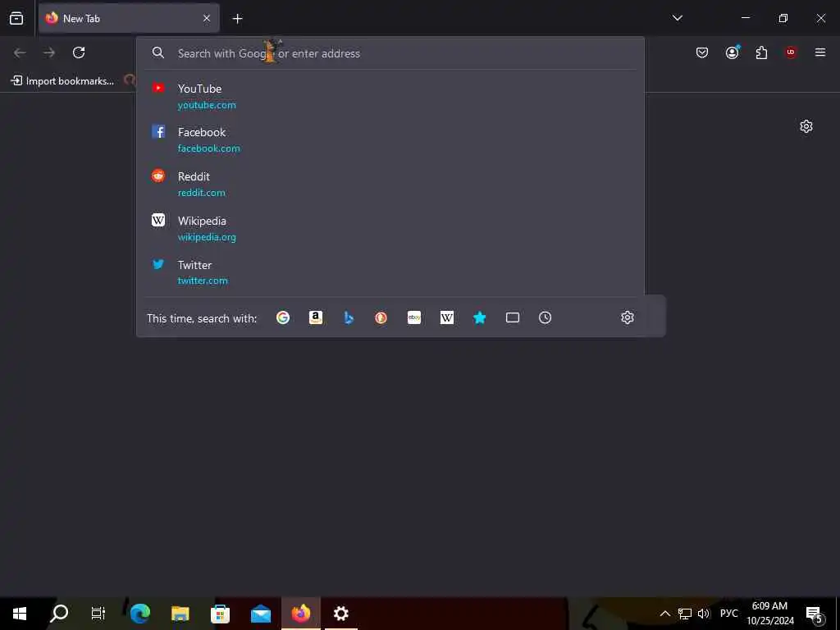Viewport: 840px width, 630px height.
Task: Select the YouTube suggestion
Action: click(390, 97)
